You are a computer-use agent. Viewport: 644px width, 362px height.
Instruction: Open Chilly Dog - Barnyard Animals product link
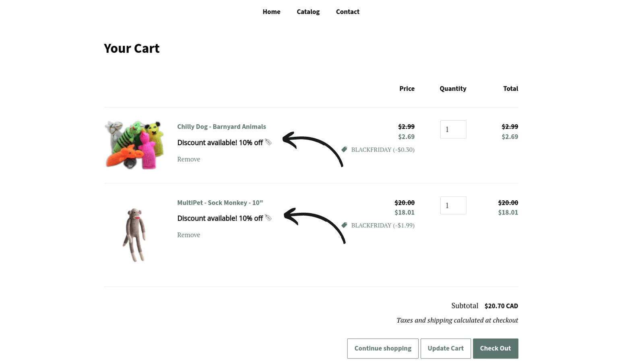[221, 126]
